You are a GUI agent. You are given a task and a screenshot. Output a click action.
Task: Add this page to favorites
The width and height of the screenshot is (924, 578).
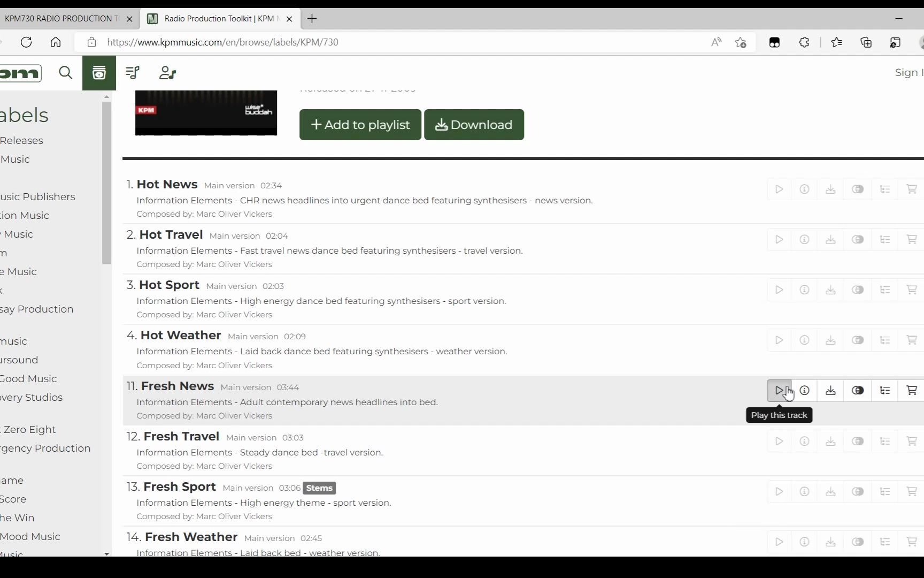click(741, 42)
